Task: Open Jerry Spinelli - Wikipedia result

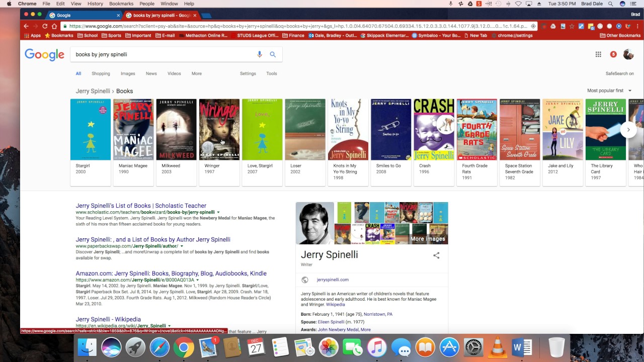Action: tap(108, 319)
